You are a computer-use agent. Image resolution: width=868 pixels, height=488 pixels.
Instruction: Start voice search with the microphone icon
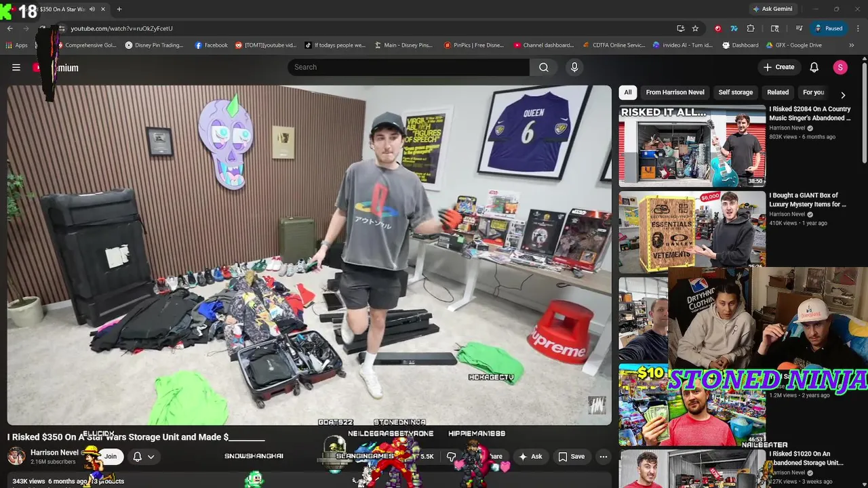(x=574, y=67)
